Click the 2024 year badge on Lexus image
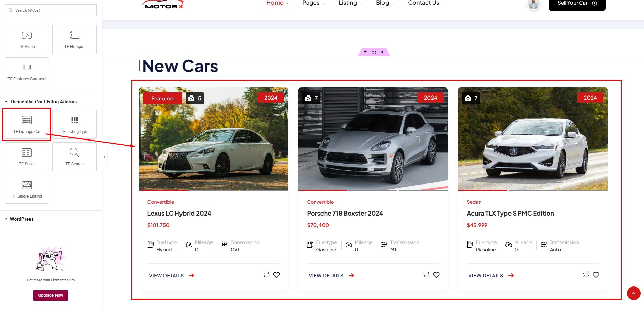Image resolution: width=644 pixels, height=309 pixels. (x=271, y=98)
